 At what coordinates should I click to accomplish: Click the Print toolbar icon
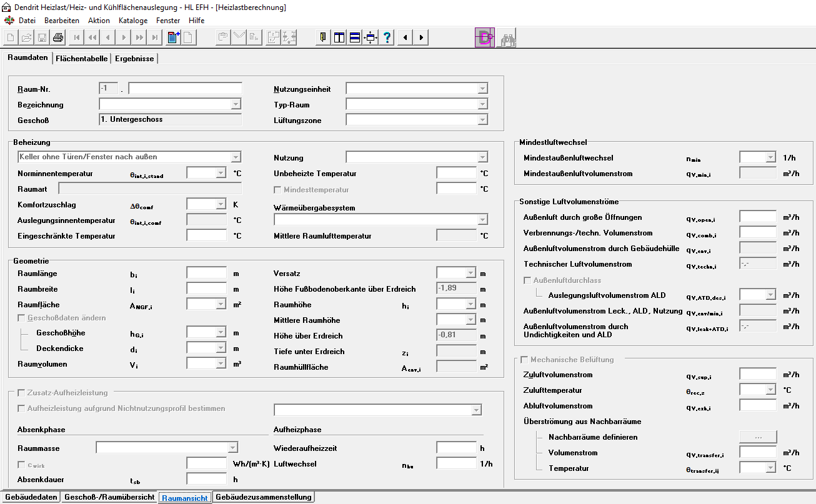coord(58,37)
